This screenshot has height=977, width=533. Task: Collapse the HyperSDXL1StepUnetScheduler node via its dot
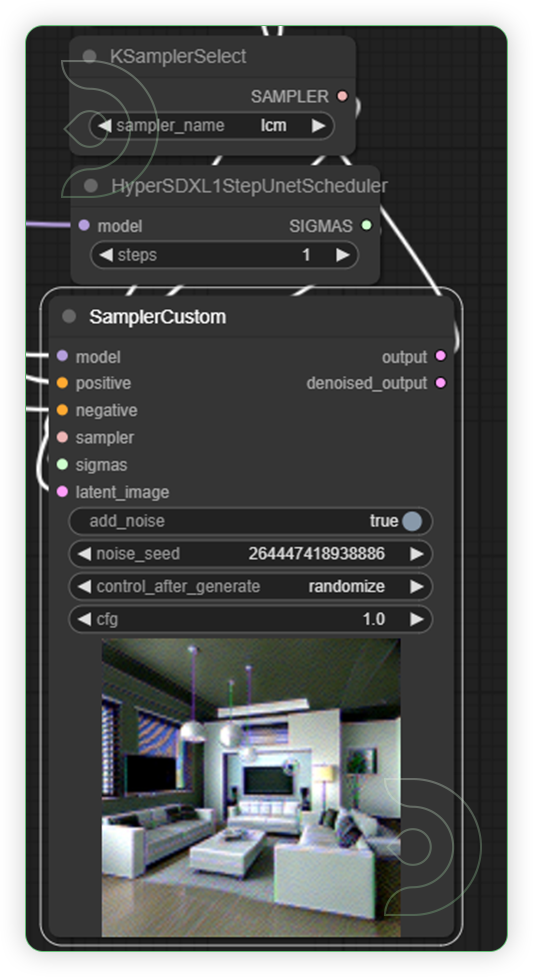coord(91,186)
